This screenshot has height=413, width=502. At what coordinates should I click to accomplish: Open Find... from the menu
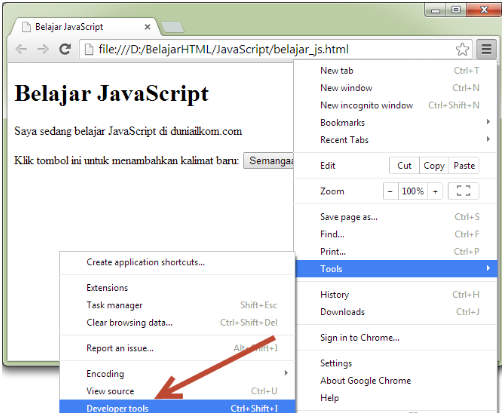[x=396, y=234]
